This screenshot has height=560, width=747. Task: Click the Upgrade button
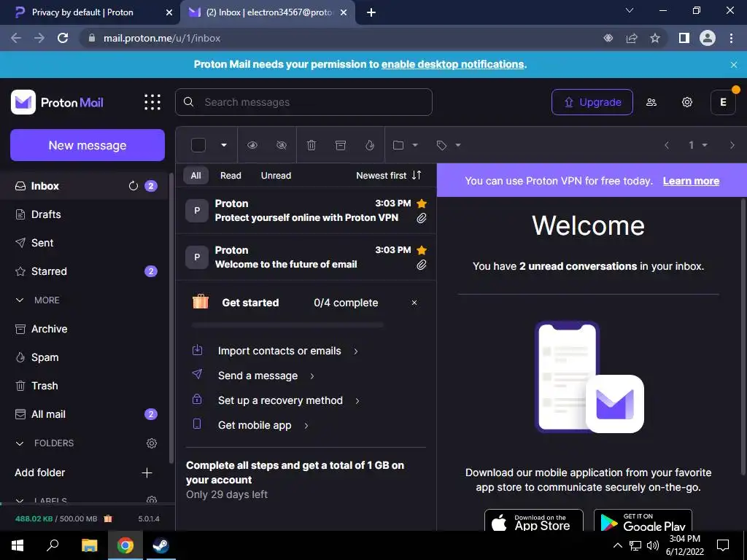592,102
